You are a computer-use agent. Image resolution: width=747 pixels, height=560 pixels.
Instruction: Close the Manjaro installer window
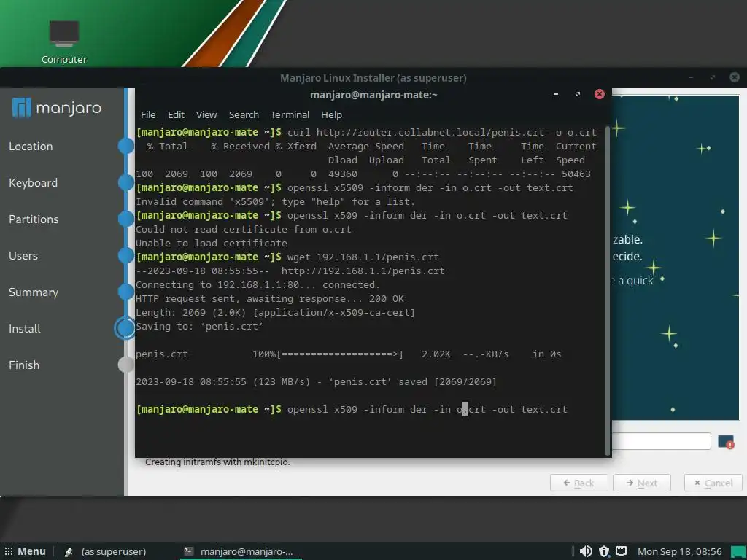pyautogui.click(x=735, y=77)
